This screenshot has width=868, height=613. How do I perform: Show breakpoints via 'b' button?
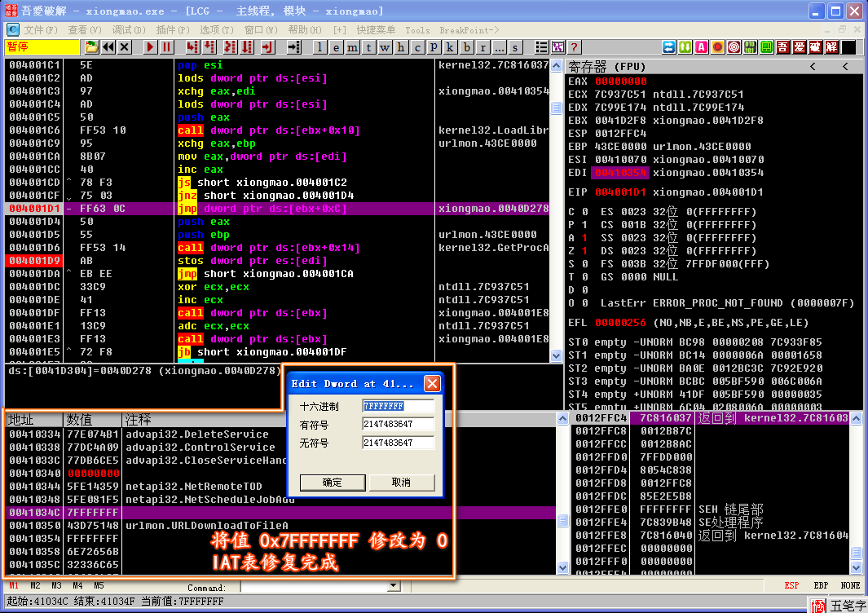(467, 47)
